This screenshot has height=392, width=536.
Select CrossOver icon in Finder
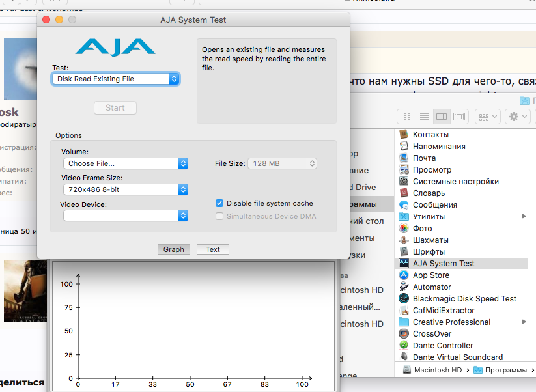point(404,333)
